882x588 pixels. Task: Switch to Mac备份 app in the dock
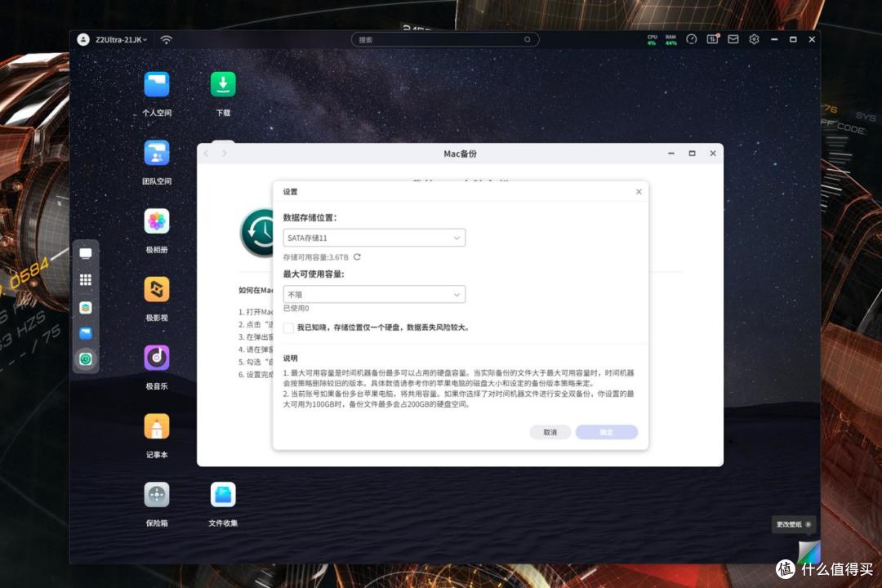[x=86, y=359]
